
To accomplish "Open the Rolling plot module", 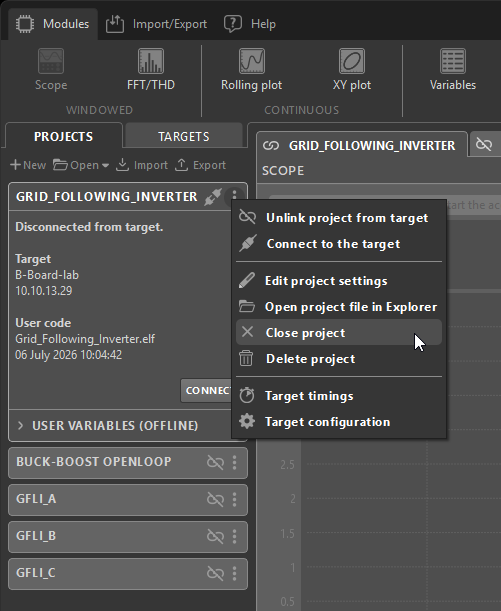I will [x=251, y=69].
